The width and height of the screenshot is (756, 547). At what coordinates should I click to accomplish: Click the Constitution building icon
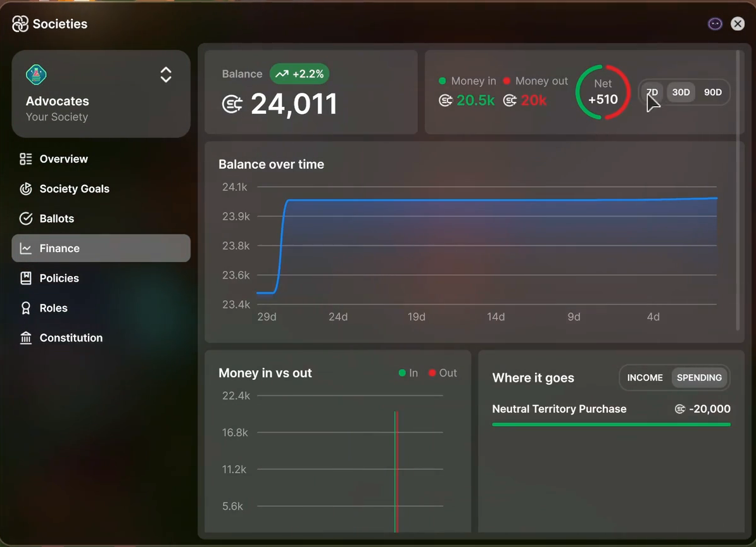coord(25,338)
